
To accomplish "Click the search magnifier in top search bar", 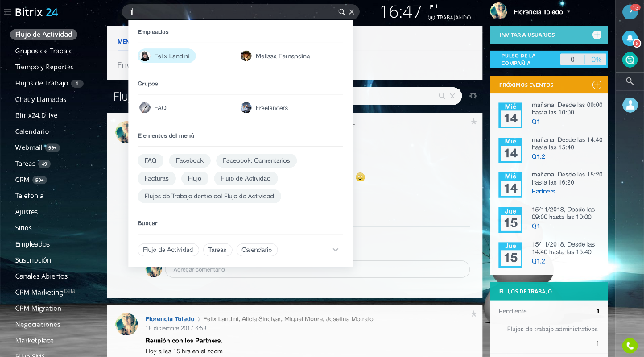I will click(x=341, y=12).
